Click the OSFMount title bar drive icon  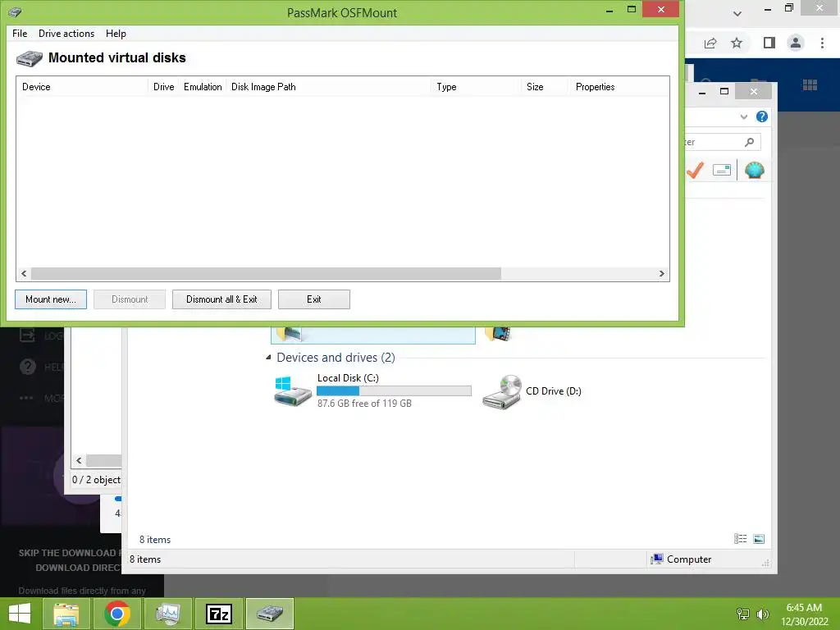[15, 11]
